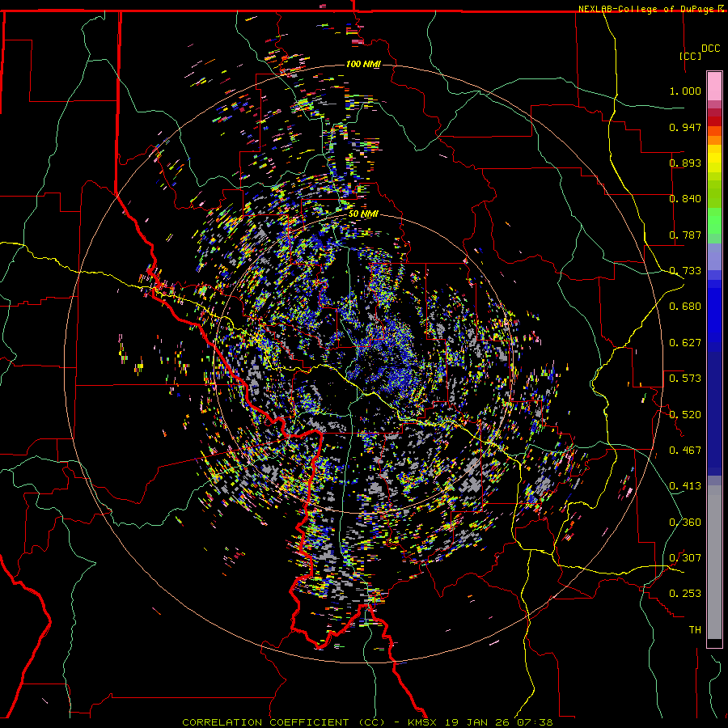Click the 0.840 color scale value
Image resolution: width=728 pixels, height=728 pixels.
pos(685,199)
